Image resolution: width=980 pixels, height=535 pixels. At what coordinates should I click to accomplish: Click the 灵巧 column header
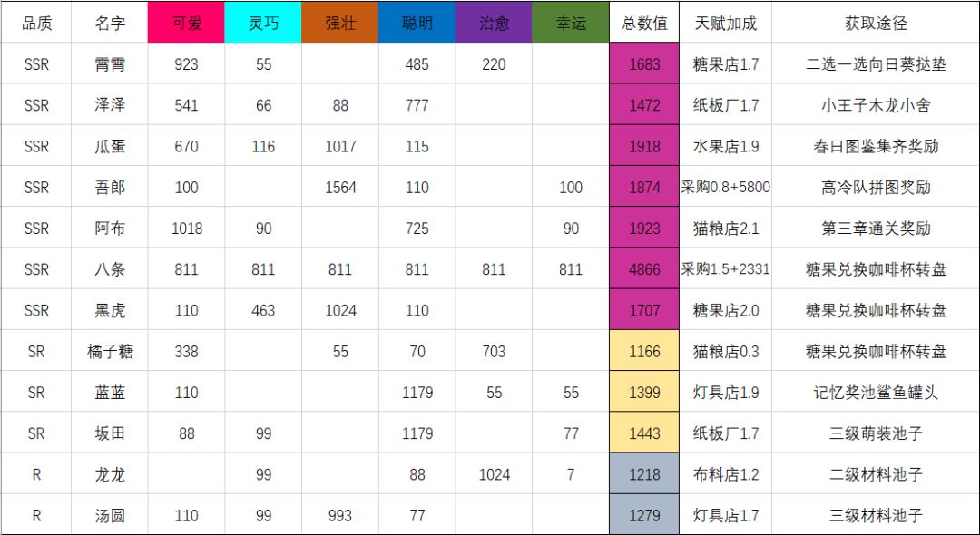263,23
